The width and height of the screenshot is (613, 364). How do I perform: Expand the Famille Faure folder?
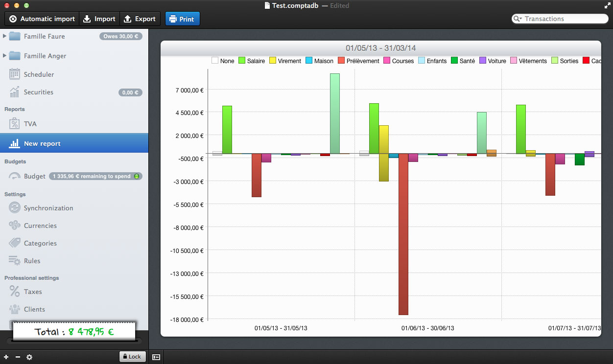(x=5, y=36)
